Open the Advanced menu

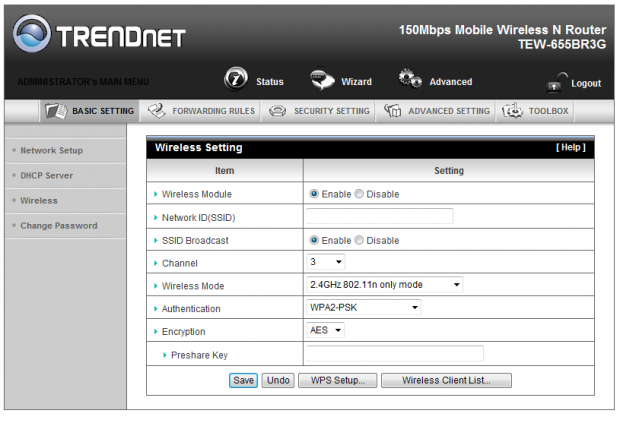451,82
